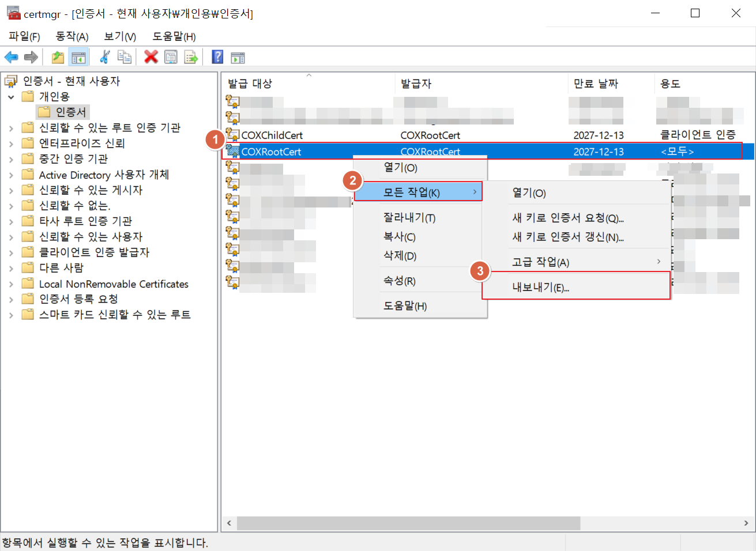Choose 열기(O) in the submenu
The width and height of the screenshot is (756, 551).
click(x=576, y=193)
